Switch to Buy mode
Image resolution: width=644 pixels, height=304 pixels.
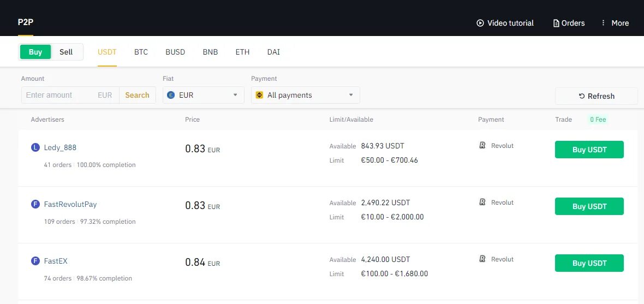[35, 52]
